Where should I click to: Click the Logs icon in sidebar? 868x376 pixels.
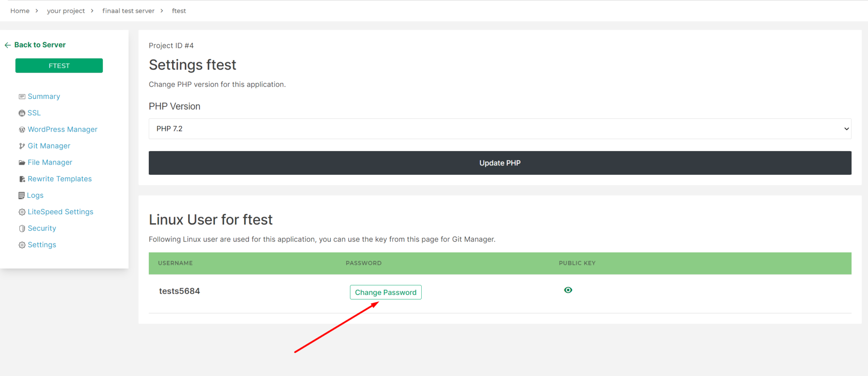point(22,196)
